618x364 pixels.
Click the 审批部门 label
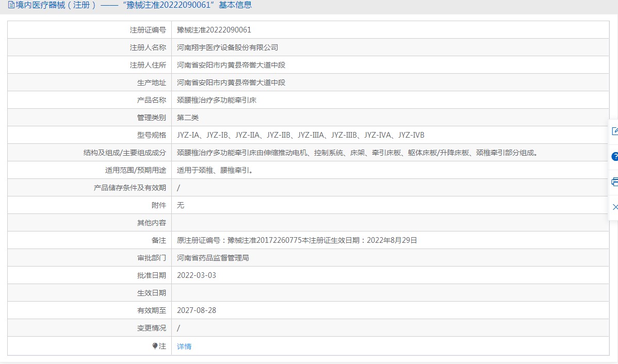151,258
